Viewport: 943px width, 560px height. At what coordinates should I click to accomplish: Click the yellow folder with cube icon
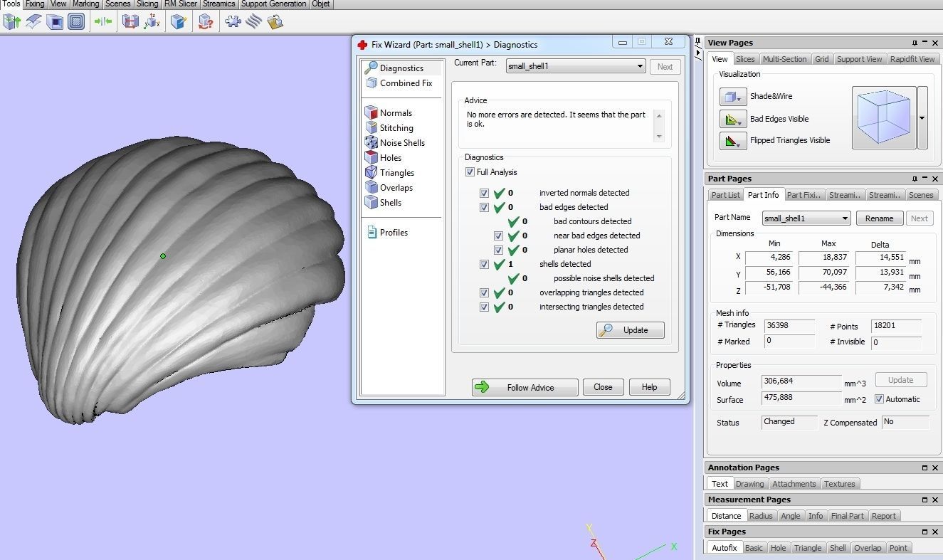275,22
